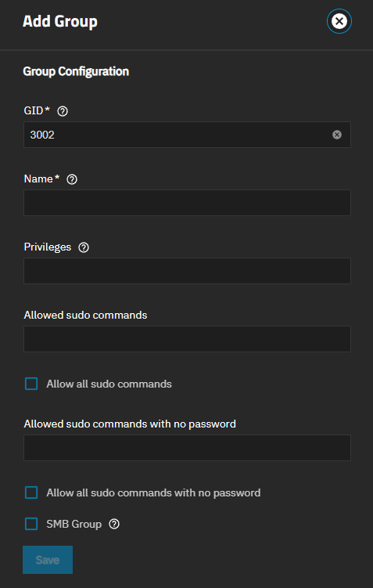The image size is (373, 588).
Task: Clear the GID field value
Action: pyautogui.click(x=337, y=135)
